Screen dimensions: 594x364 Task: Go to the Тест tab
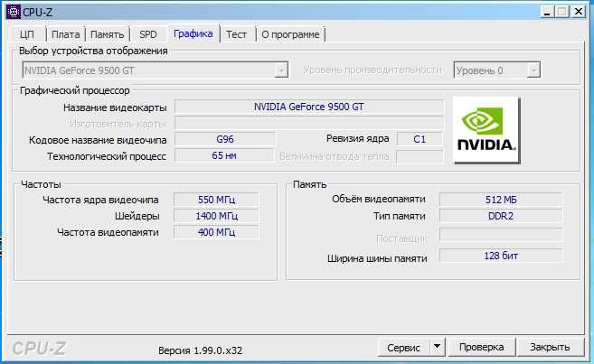point(236,34)
